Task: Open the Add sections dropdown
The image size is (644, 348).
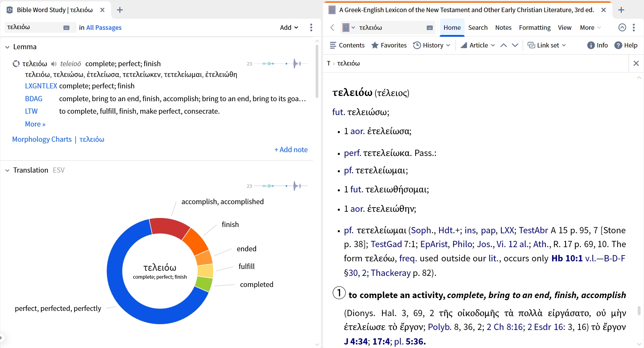Action: 289,27
